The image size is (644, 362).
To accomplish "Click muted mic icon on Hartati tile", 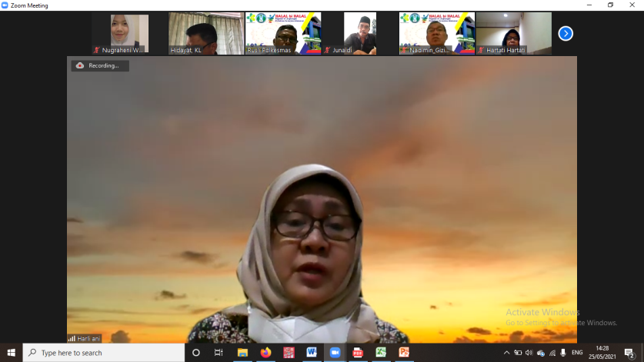I will point(481,50).
